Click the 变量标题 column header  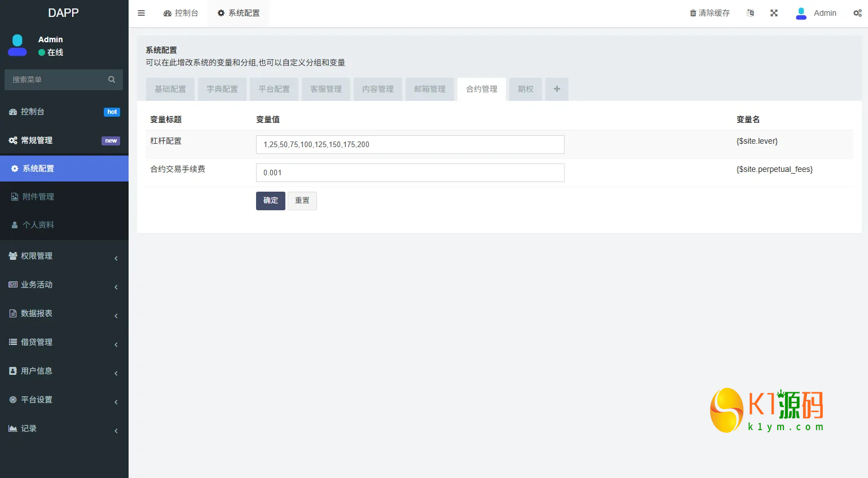tap(166, 119)
